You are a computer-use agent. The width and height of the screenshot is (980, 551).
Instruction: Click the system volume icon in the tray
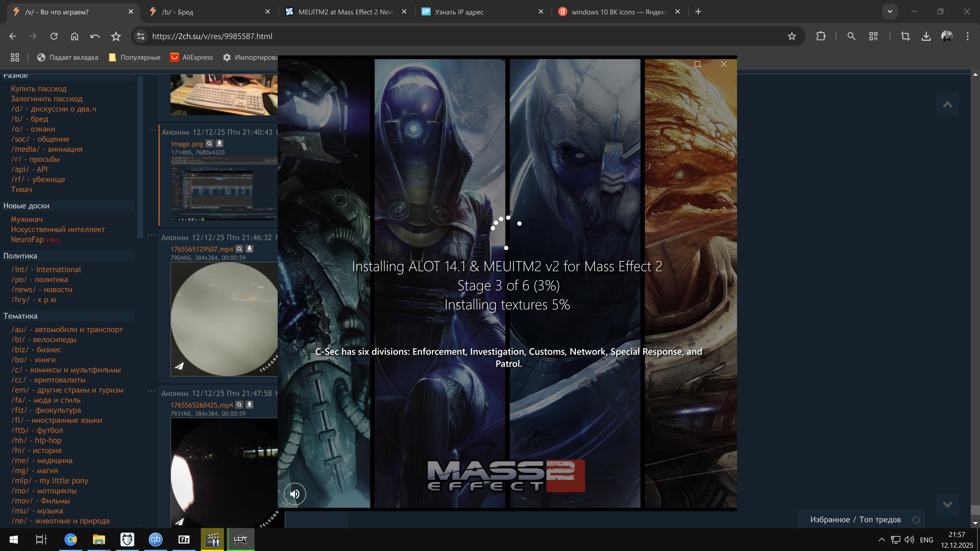pyautogui.click(x=909, y=540)
